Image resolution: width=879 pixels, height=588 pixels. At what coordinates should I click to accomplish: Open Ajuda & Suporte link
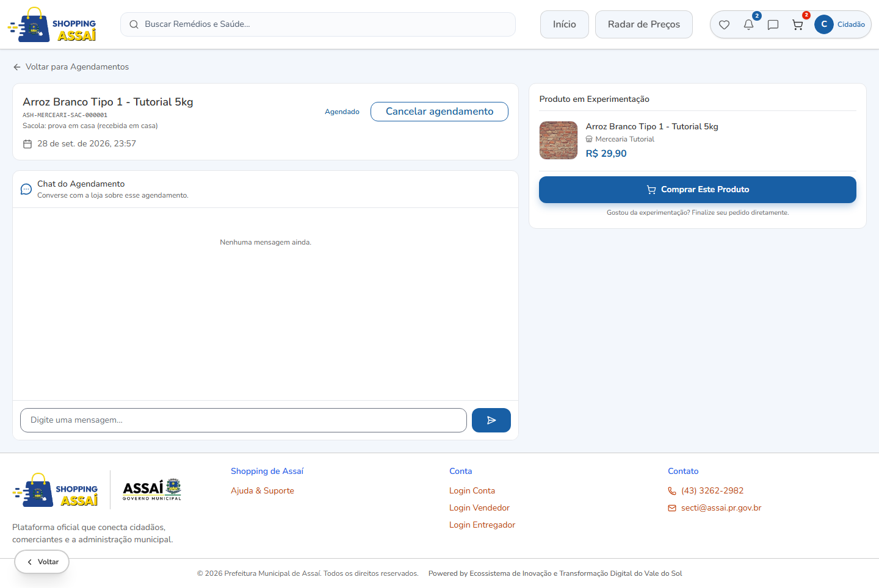coord(262,490)
